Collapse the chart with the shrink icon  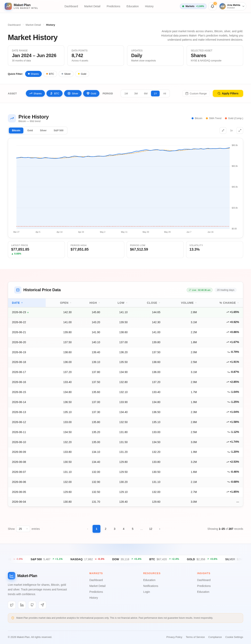[223, 130]
